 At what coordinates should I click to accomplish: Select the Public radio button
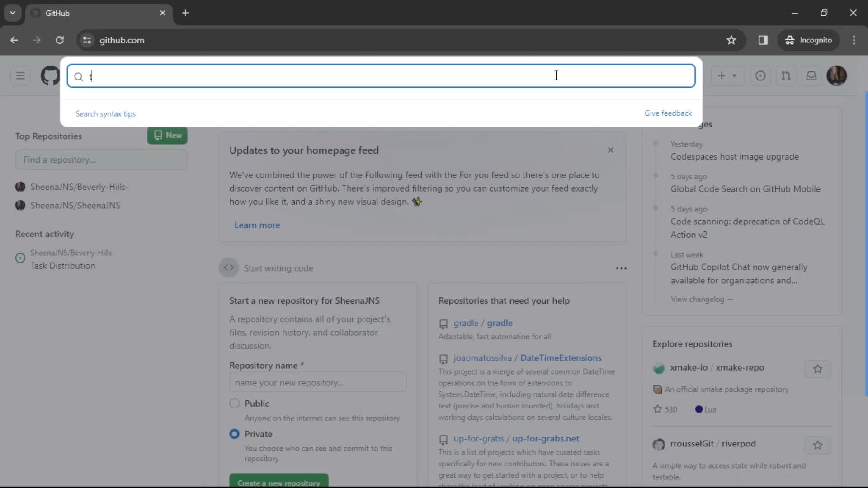click(x=234, y=404)
